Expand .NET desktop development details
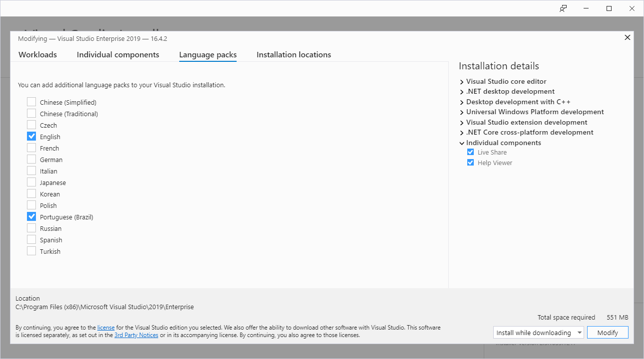The image size is (644, 359). tap(462, 92)
